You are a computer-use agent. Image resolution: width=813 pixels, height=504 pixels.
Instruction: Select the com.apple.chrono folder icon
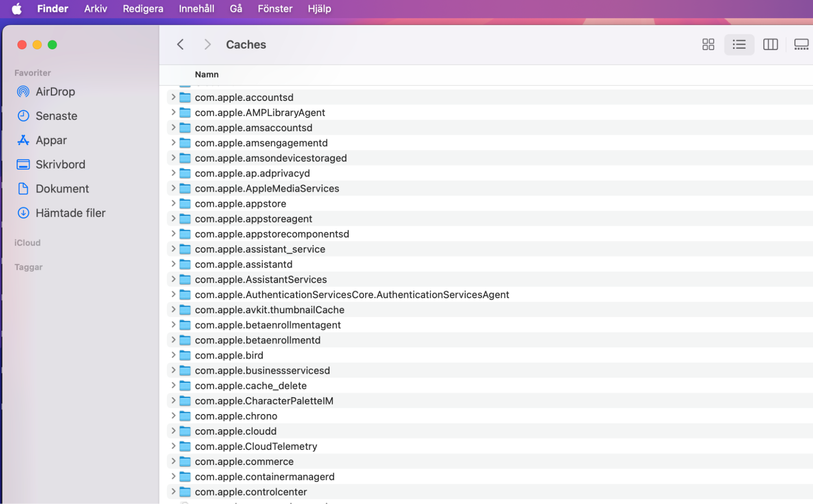(x=185, y=416)
